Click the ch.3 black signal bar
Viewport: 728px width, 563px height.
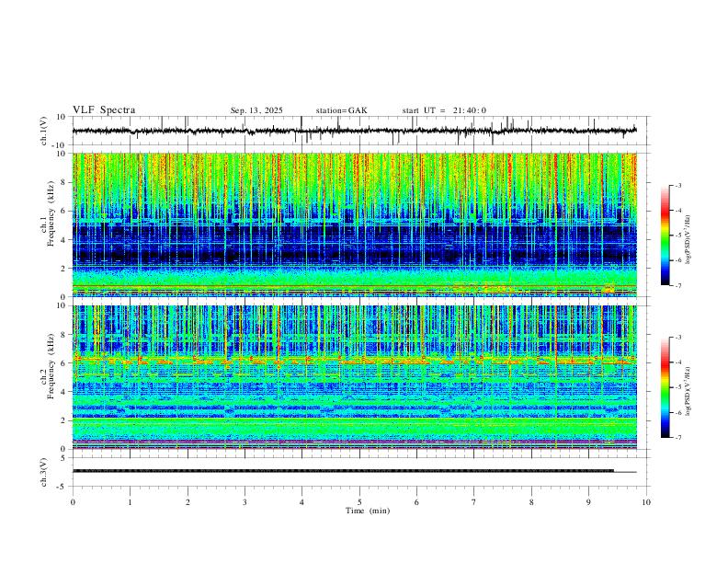coord(343,471)
